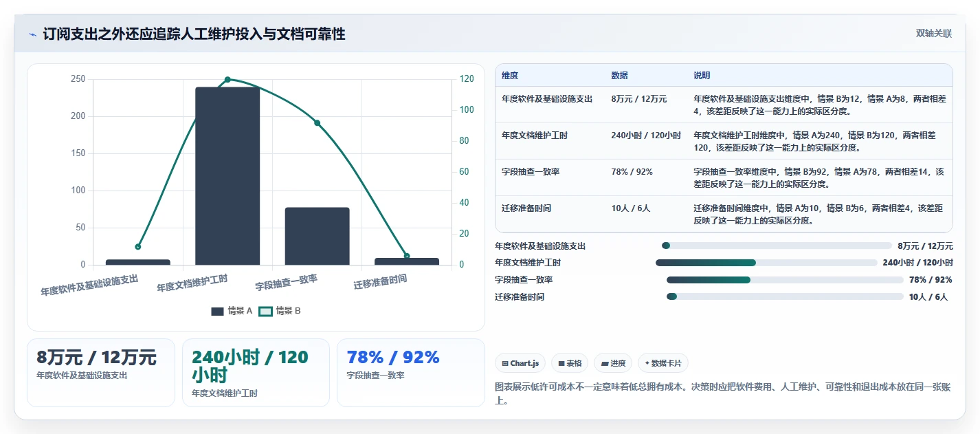Click x-axis label 字段抽查一致率
This screenshot has height=434, width=980.
[287, 283]
